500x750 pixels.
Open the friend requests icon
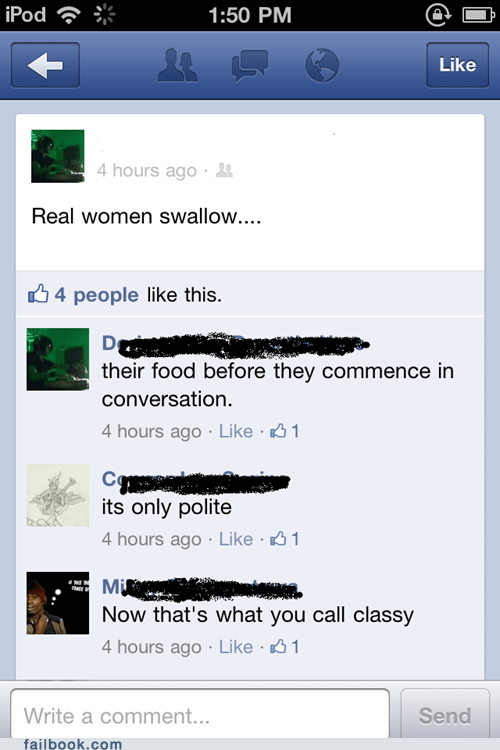pyautogui.click(x=178, y=65)
